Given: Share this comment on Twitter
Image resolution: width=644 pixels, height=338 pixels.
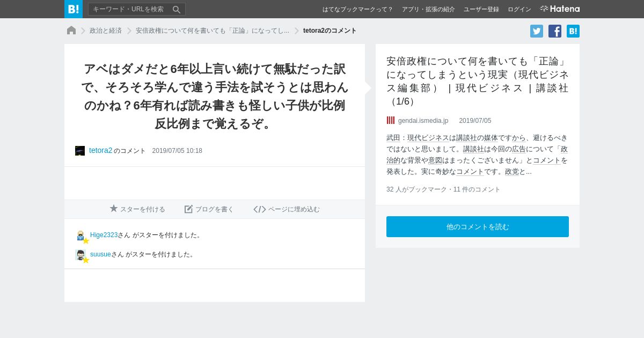Looking at the screenshot, I should tap(537, 31).
